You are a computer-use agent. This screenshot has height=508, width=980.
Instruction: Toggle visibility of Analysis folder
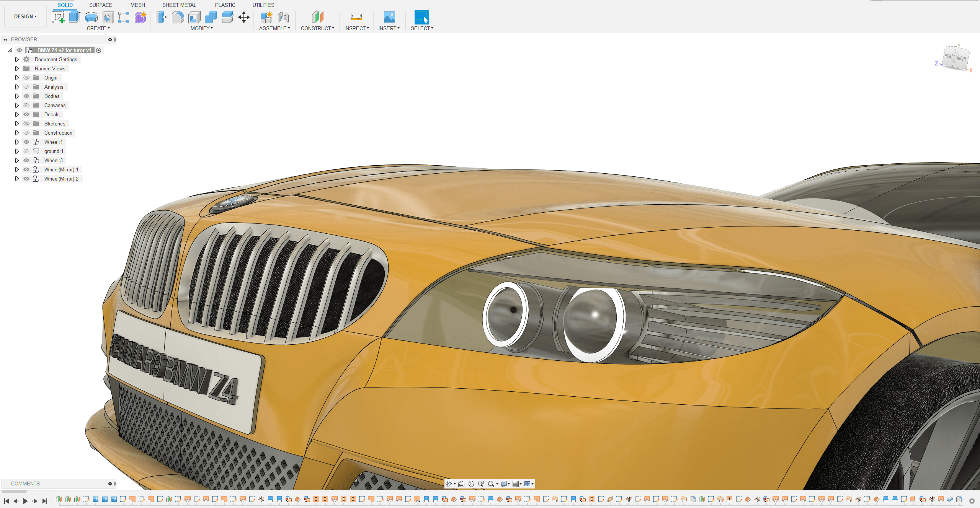(x=26, y=87)
